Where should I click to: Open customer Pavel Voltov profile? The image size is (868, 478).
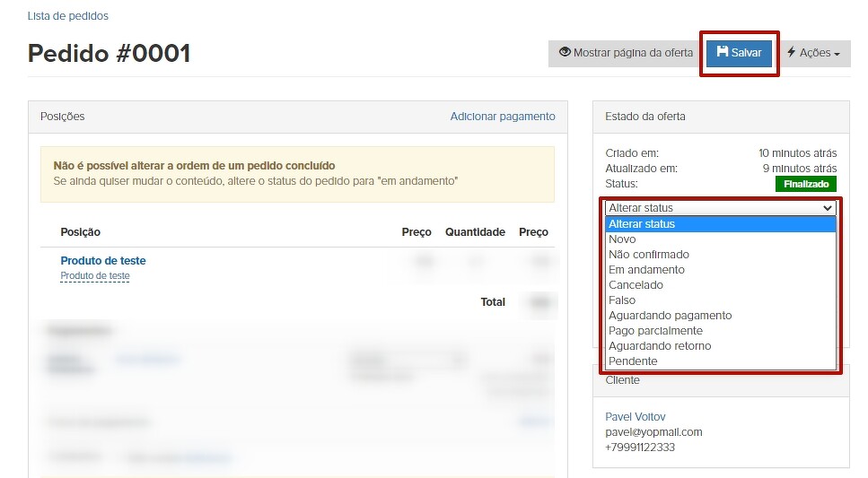636,417
